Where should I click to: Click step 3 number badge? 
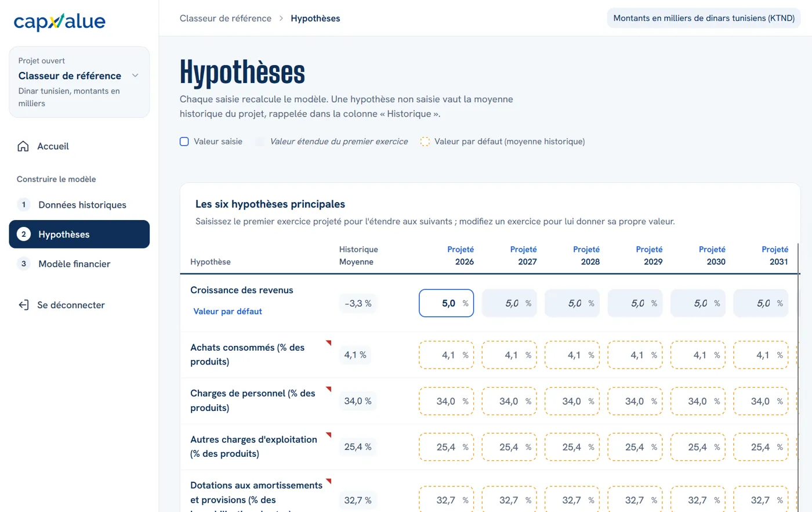24,264
